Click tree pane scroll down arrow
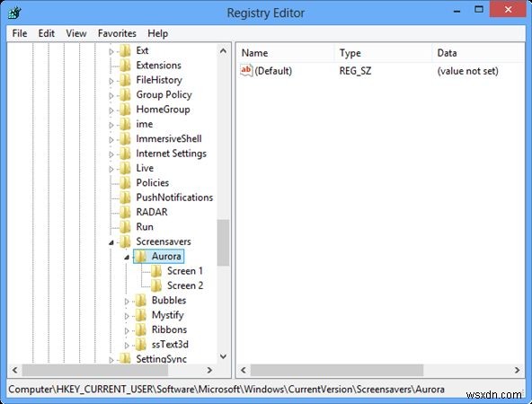 (x=223, y=356)
